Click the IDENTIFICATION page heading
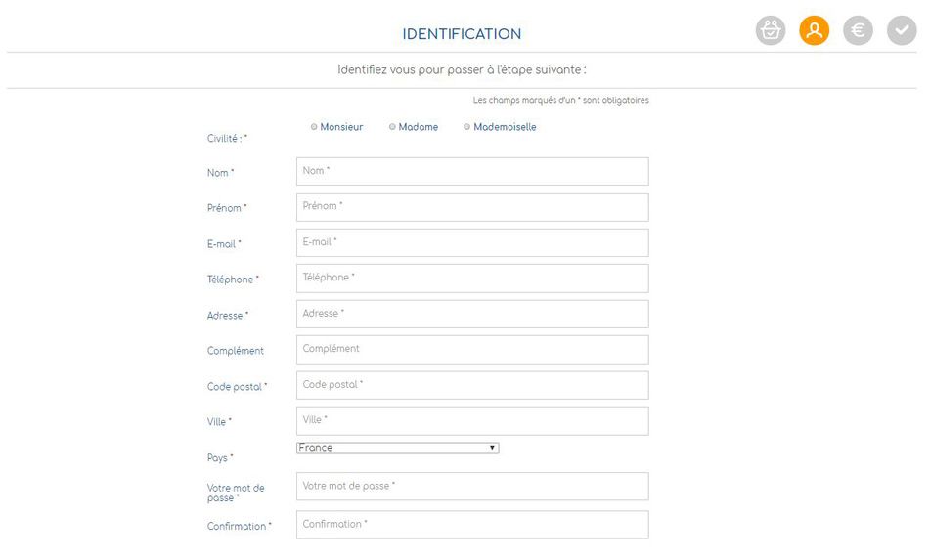The width and height of the screenshot is (930, 560). point(462,34)
